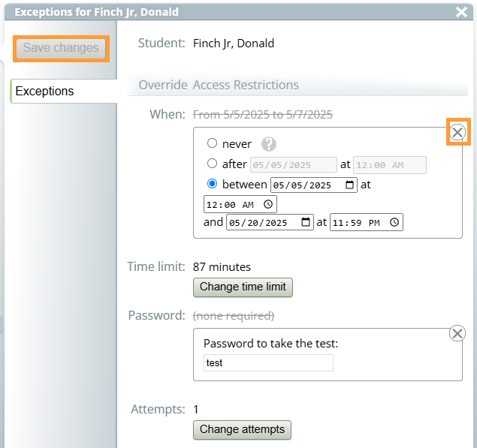Image resolution: width=477 pixels, height=448 pixels.
Task: Click the 12:00 AM between start time field
Action: point(240,204)
